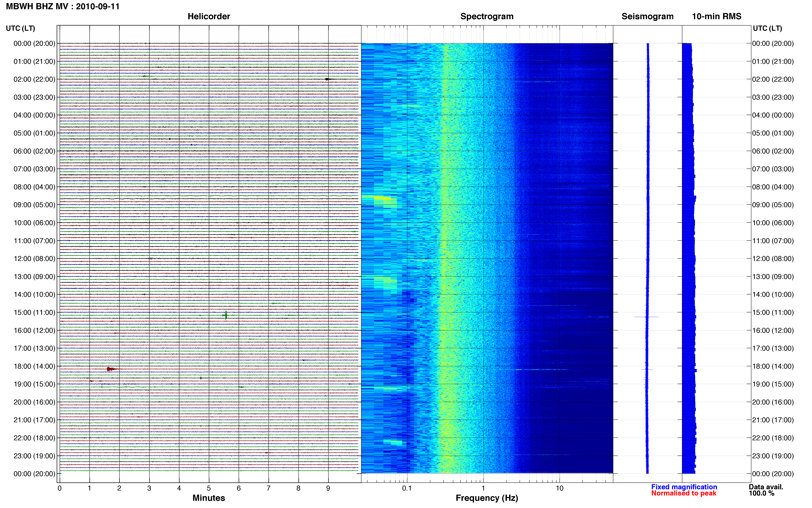Click the right-side 12:00 (08:00) time label
The width and height of the screenshot is (812, 508).
tap(773, 259)
